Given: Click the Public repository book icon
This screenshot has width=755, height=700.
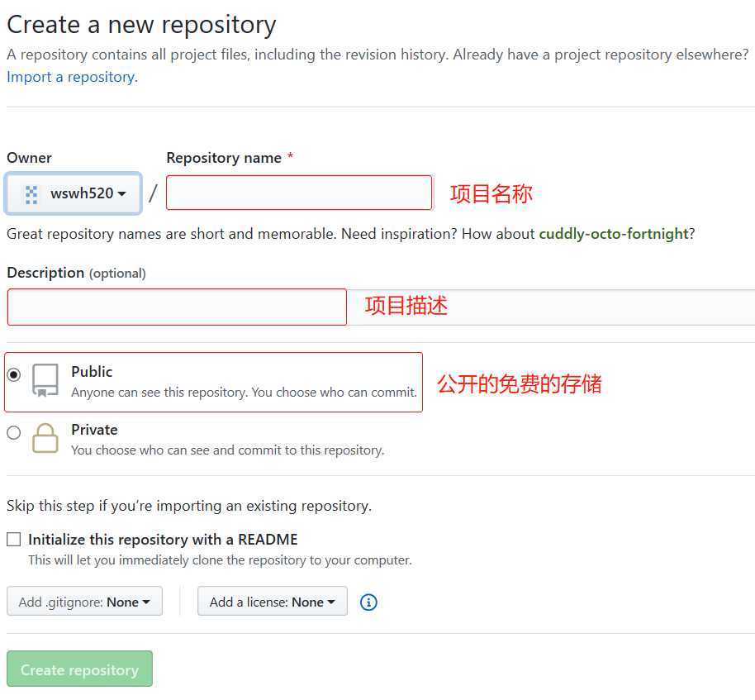Looking at the screenshot, I should tap(45, 380).
